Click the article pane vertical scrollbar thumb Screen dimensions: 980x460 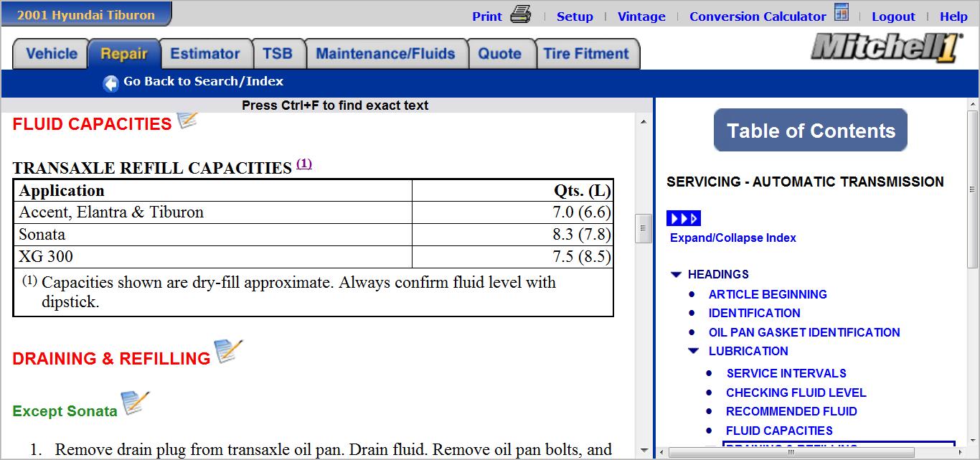pos(644,228)
